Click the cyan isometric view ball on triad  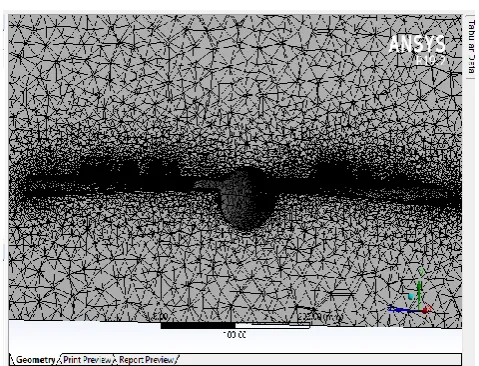pyautogui.click(x=411, y=296)
